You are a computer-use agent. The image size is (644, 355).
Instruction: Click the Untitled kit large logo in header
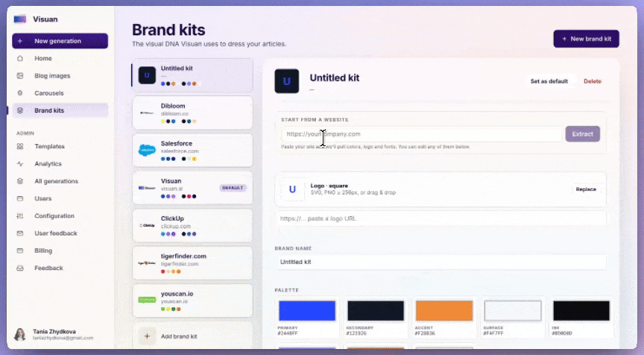coord(287,81)
